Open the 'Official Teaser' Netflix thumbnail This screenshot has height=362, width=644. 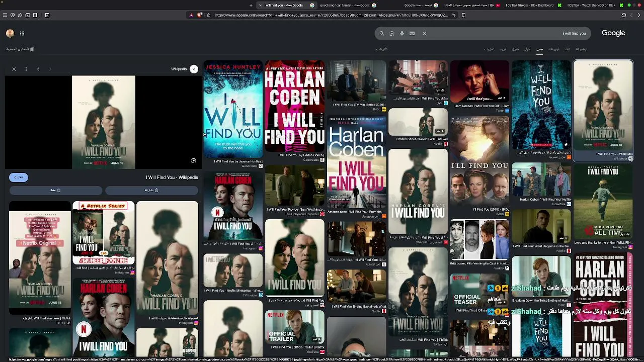coord(479,290)
